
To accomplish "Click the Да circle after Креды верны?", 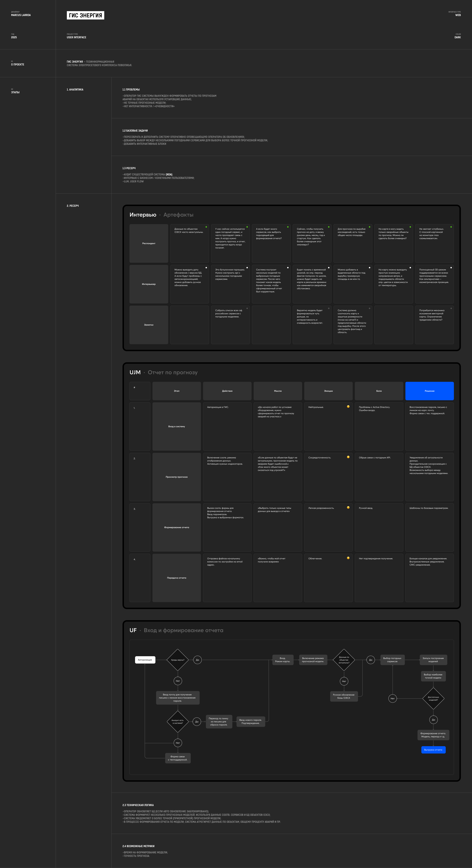I will pos(197,660).
